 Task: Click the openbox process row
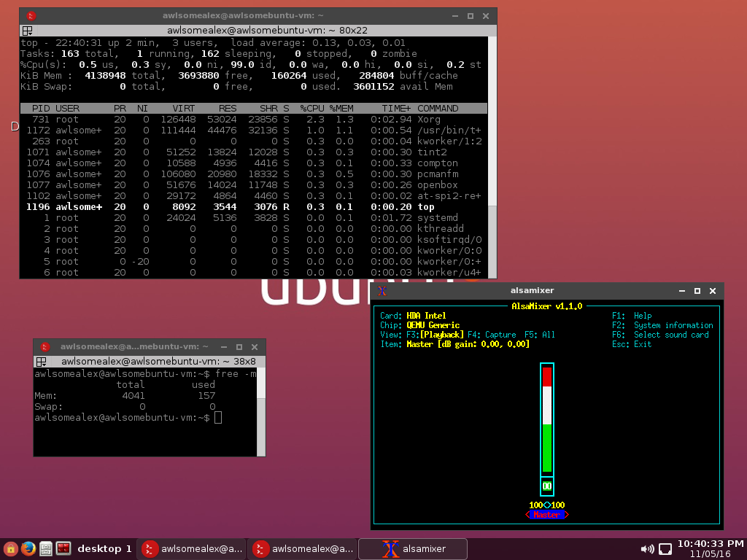(253, 185)
